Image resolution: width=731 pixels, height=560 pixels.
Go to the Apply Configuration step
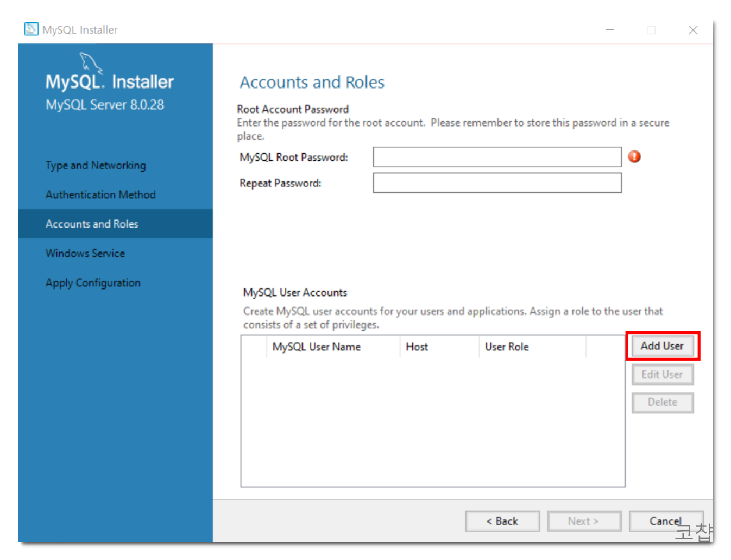coord(93,283)
